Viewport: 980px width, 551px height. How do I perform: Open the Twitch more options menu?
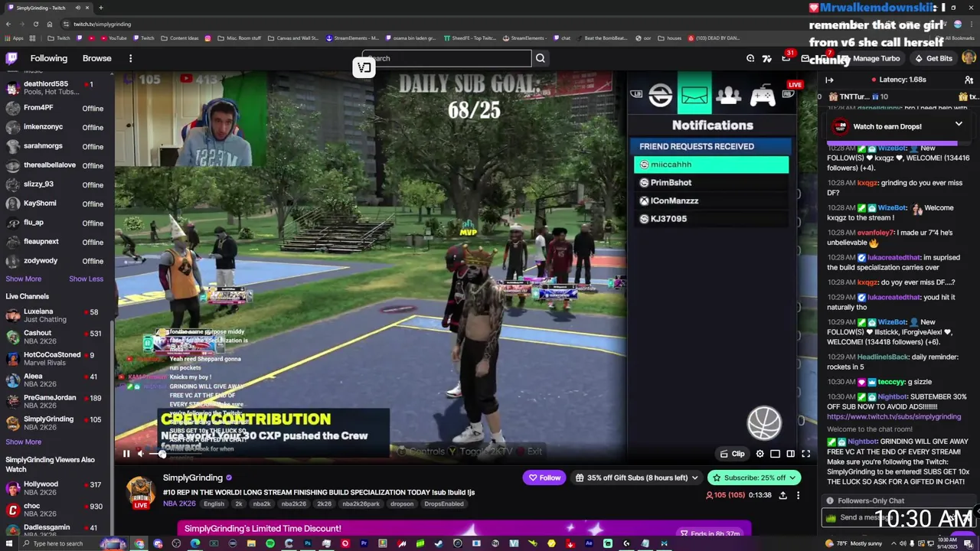coord(130,58)
